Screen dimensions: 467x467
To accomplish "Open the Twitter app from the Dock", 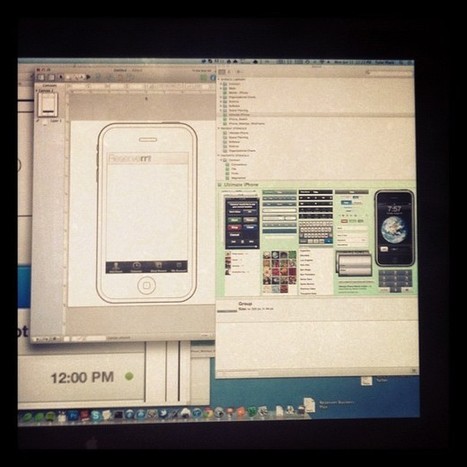I will coord(163,414).
